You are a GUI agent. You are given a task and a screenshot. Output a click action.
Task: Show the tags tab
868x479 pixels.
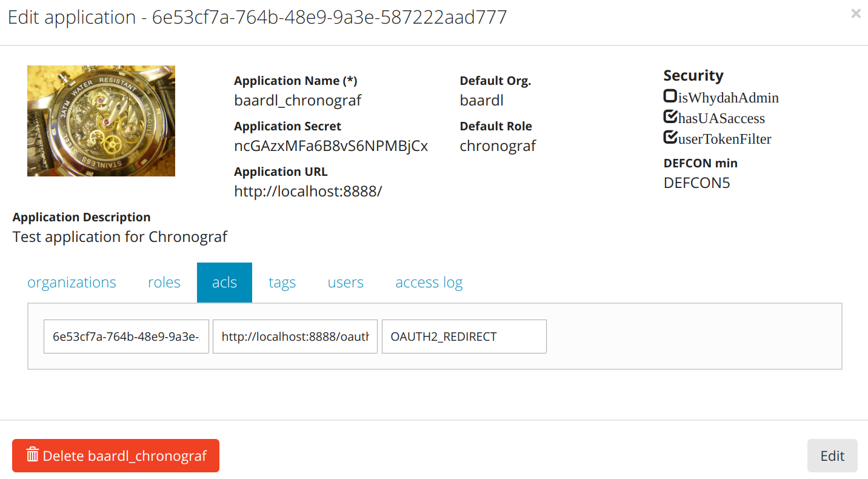(x=282, y=283)
